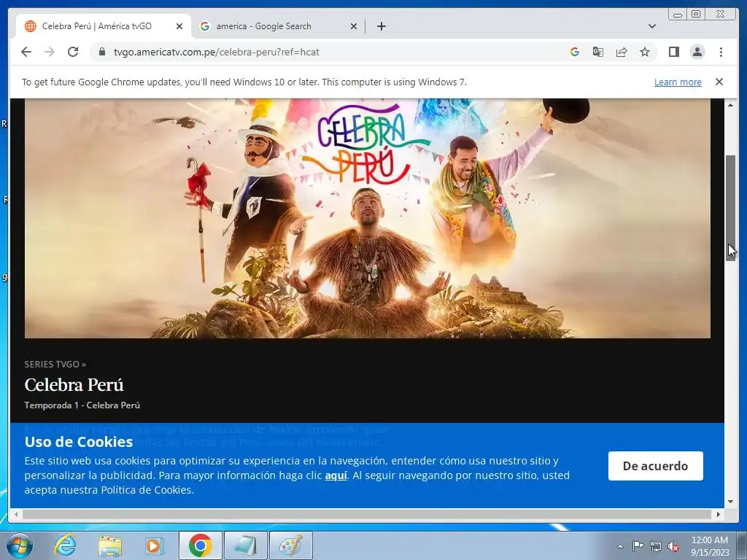Open a new tab

[381, 26]
